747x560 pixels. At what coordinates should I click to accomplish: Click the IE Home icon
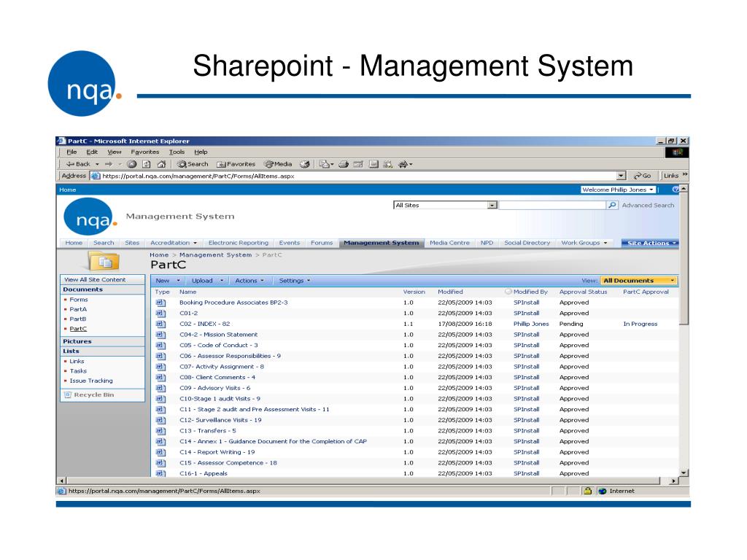(161, 164)
